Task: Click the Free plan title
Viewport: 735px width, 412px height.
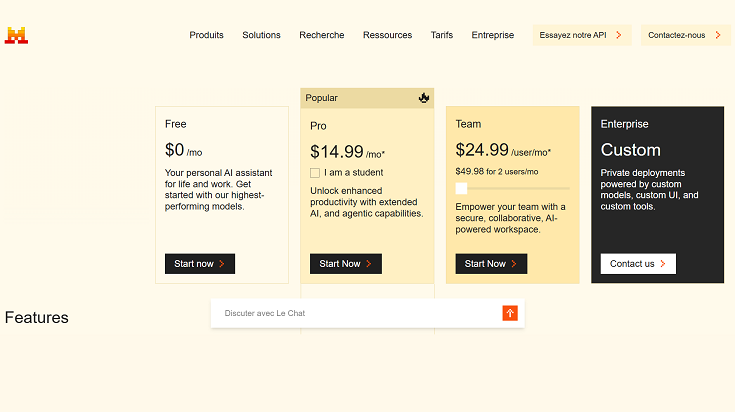Action: point(176,124)
